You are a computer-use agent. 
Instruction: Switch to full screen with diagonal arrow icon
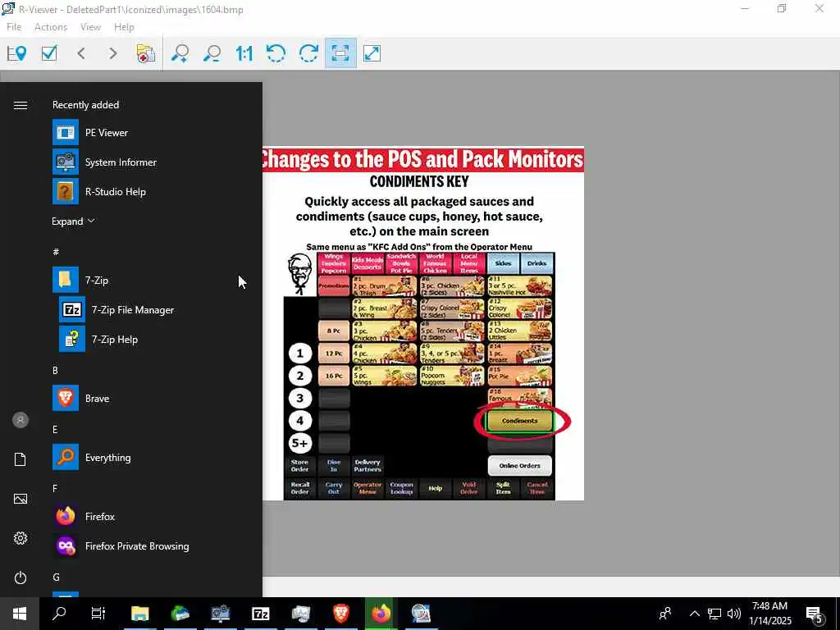pos(372,53)
